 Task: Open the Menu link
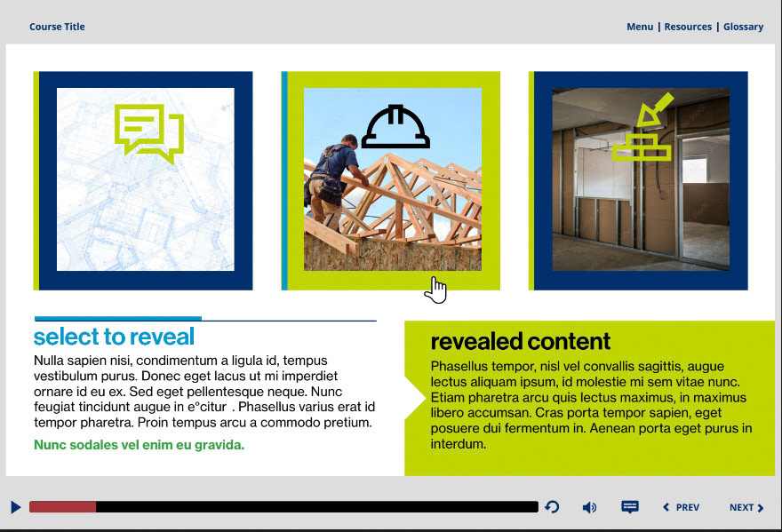click(640, 27)
